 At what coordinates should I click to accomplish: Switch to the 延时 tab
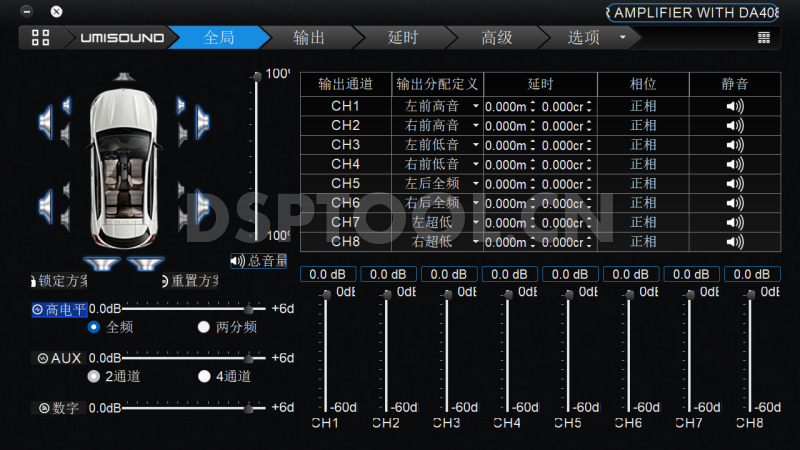[x=403, y=38]
